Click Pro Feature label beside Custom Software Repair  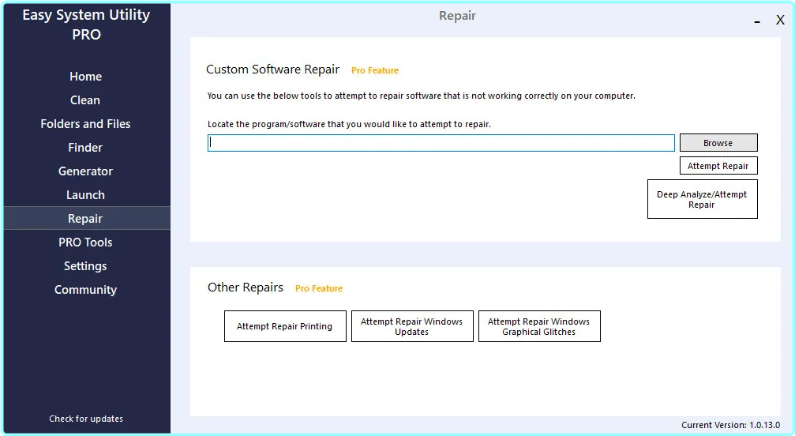pyautogui.click(x=375, y=70)
